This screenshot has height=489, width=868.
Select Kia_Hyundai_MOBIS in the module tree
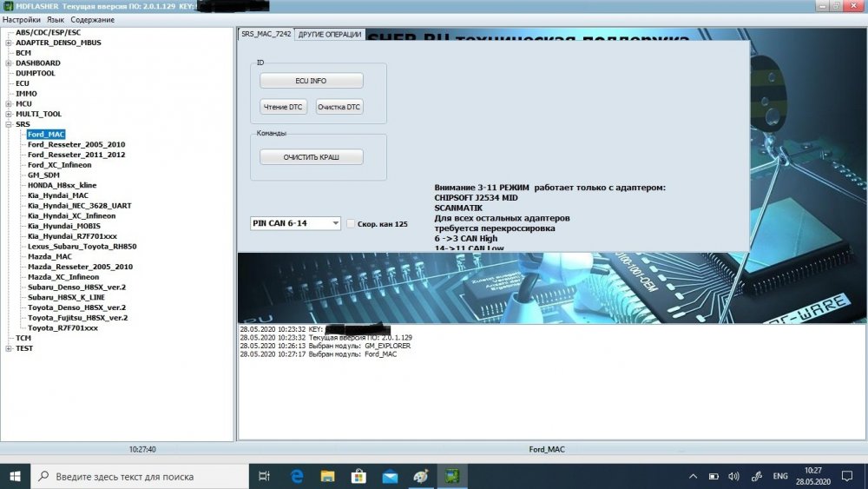(63, 226)
